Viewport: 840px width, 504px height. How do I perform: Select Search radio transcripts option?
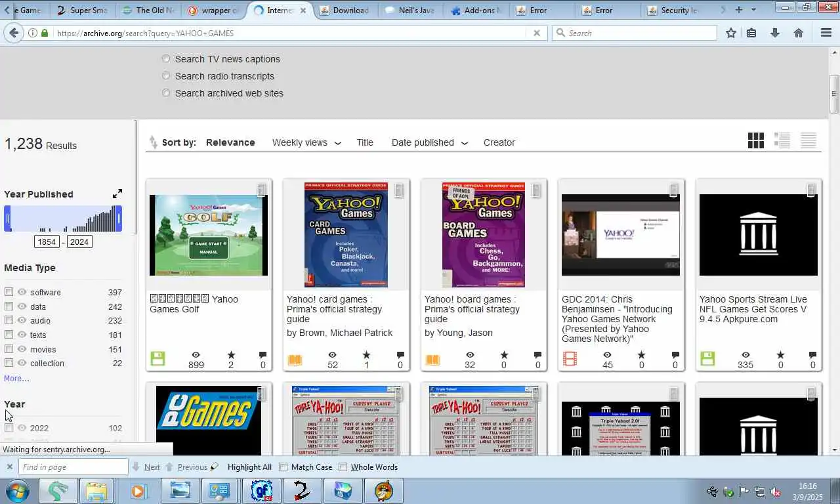click(166, 76)
